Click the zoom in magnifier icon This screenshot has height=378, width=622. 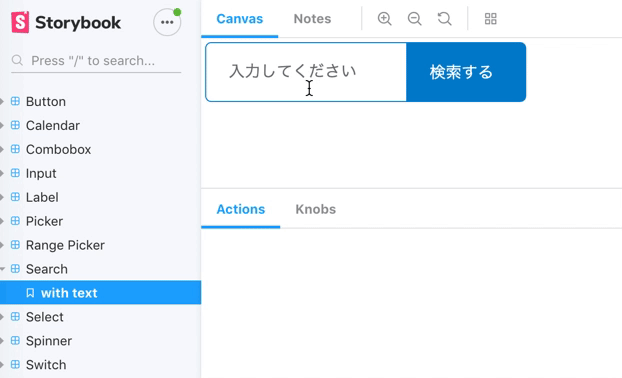[x=384, y=19]
